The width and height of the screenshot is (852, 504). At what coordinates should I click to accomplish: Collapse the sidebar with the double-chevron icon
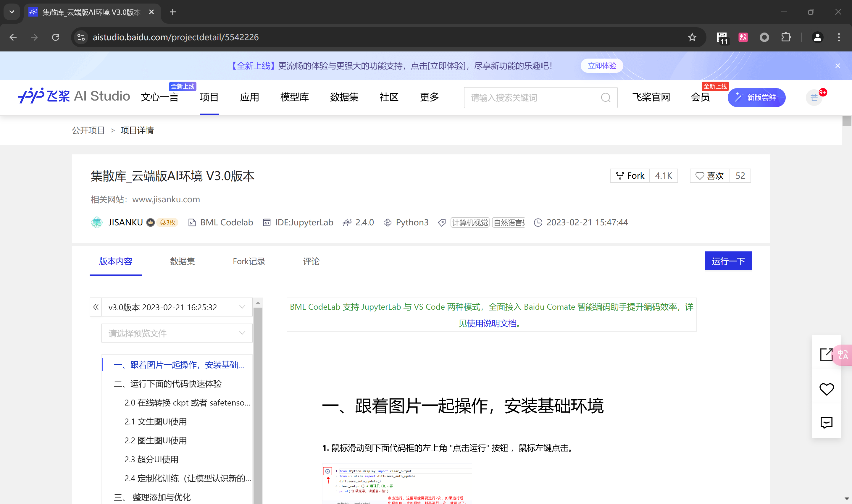(96, 307)
